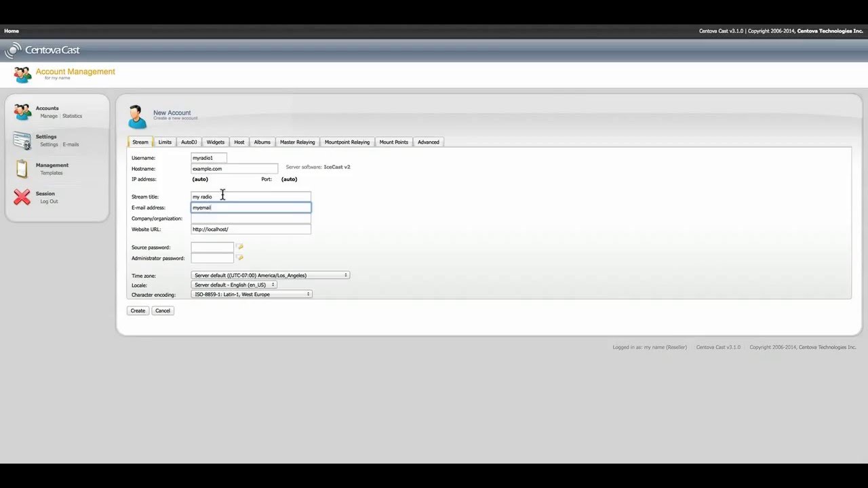
Task: Open the Mount Points tab
Action: pyautogui.click(x=394, y=142)
